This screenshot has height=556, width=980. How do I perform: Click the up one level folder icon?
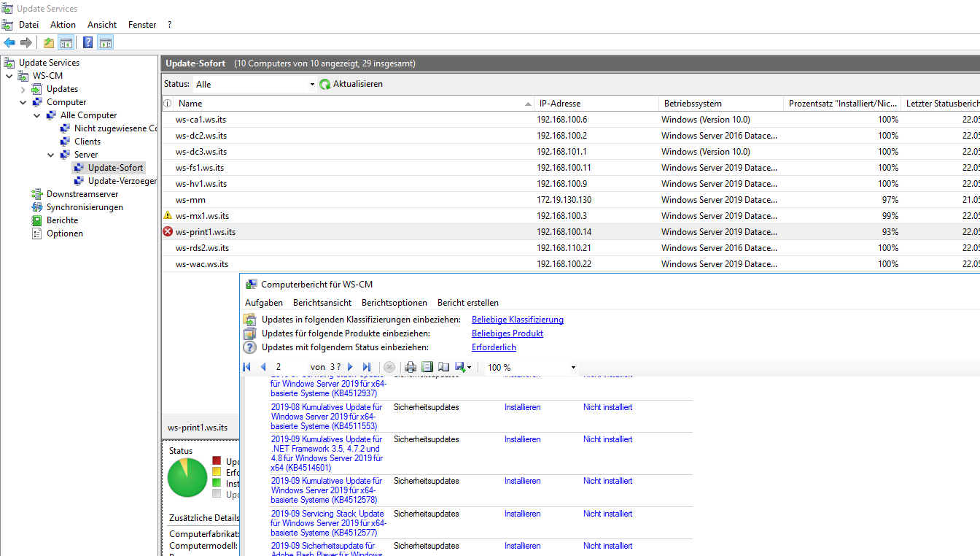[x=49, y=42]
